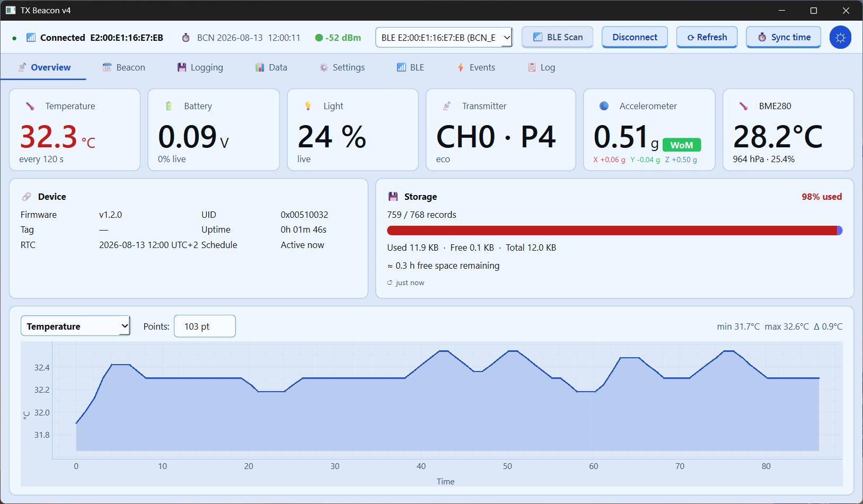Click the 'Active now' schedule value
The width and height of the screenshot is (863, 504).
click(x=302, y=245)
